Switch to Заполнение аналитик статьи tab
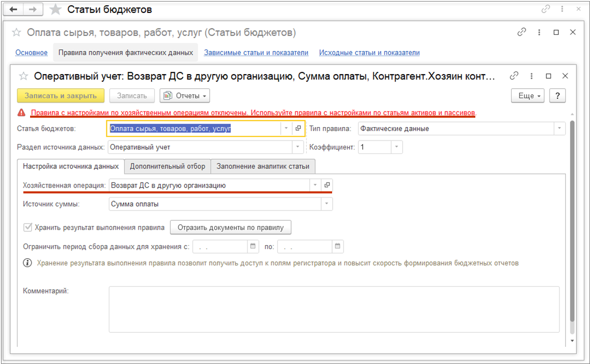590x364 pixels. [263, 166]
